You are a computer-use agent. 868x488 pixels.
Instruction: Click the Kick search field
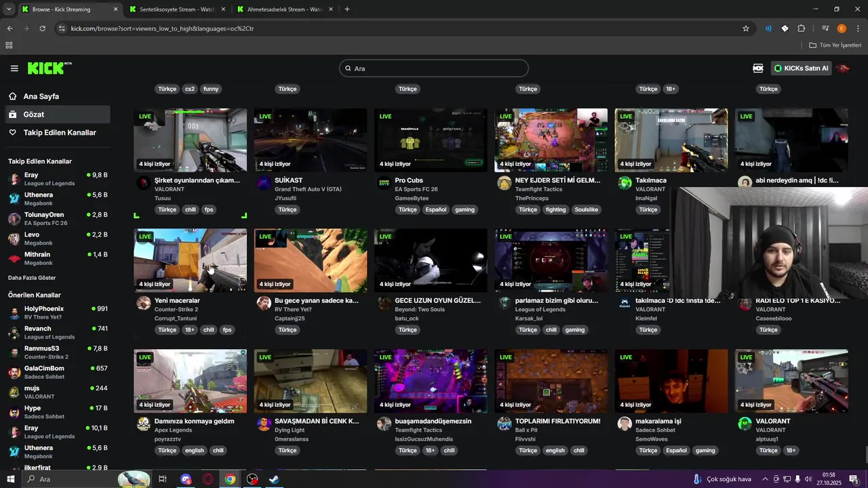(x=434, y=68)
